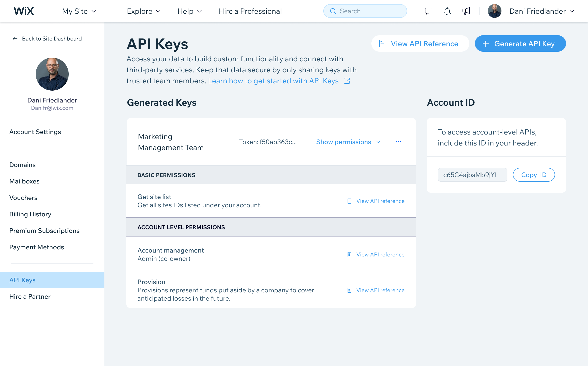Open the Explore dropdown menu
The width and height of the screenshot is (588, 366).
pos(144,11)
